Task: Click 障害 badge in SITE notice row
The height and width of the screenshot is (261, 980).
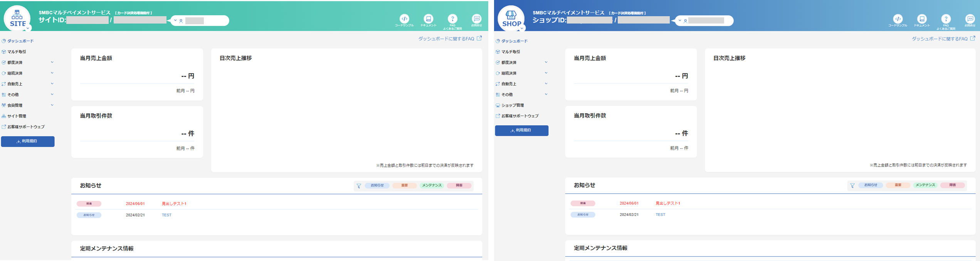Action: click(89, 204)
